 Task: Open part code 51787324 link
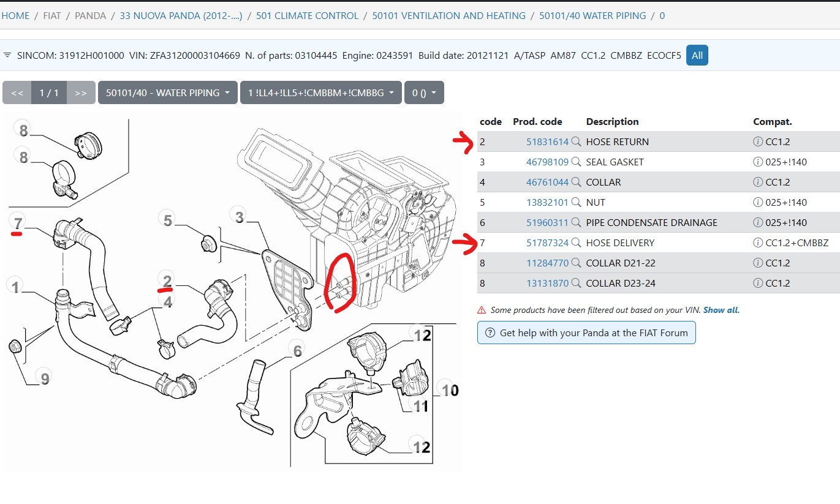[548, 243]
